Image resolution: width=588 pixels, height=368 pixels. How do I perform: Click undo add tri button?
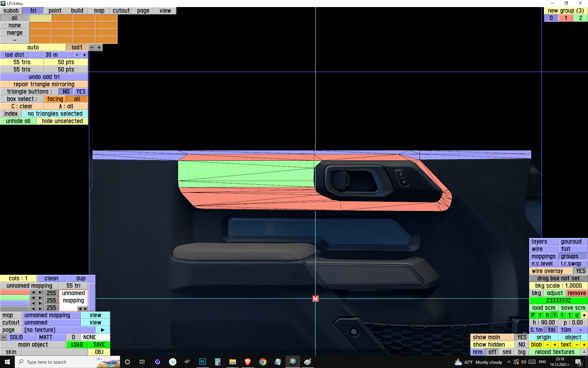tap(44, 77)
